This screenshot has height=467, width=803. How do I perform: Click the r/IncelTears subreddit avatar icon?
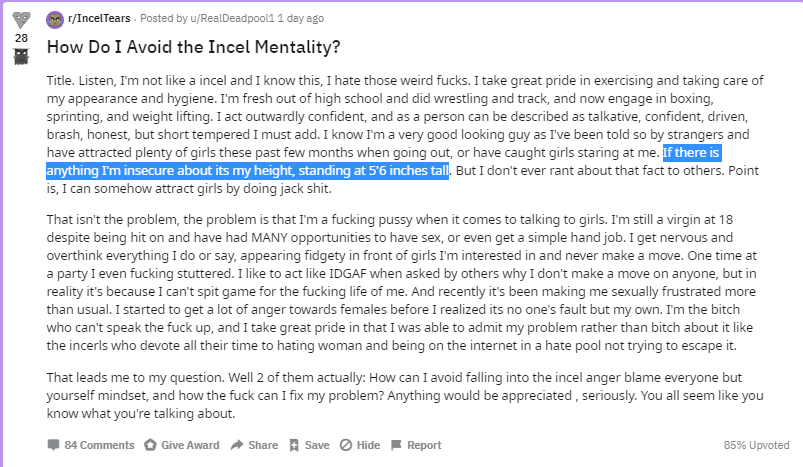coord(55,19)
